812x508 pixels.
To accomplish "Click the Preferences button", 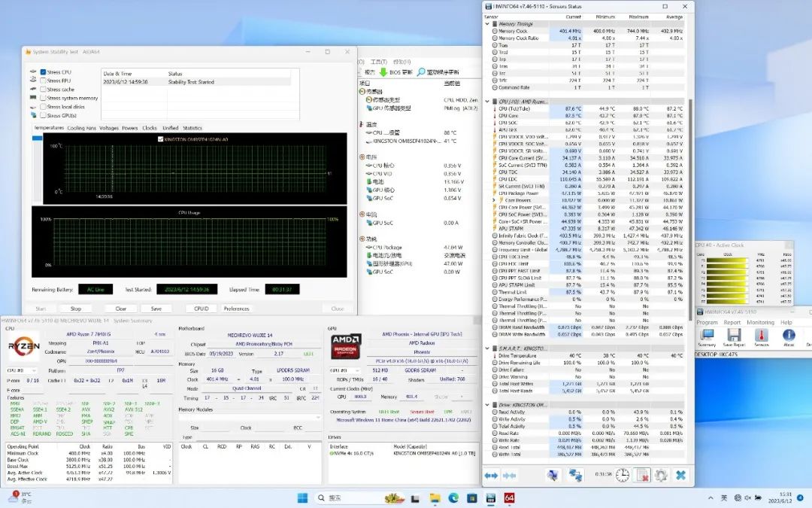I will [x=236, y=309].
